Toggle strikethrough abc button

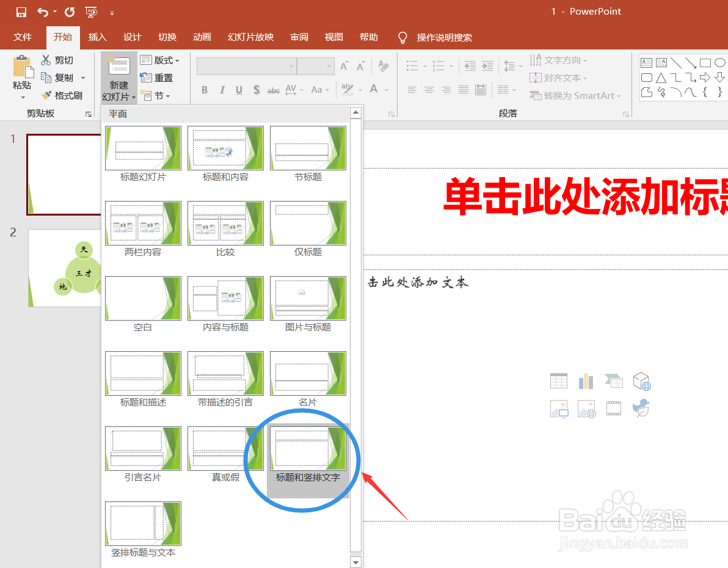coord(274,90)
